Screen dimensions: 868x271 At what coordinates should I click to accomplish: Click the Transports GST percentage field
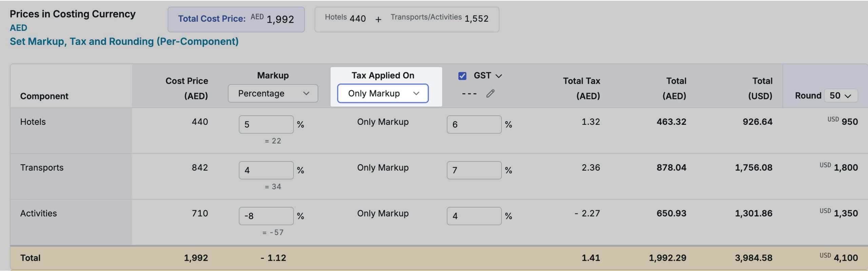click(x=474, y=170)
